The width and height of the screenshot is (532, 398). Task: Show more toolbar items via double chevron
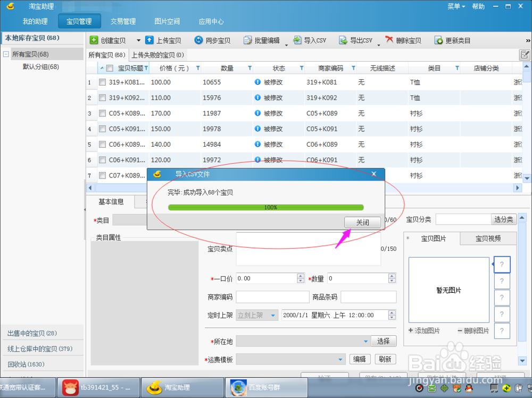pos(528,41)
